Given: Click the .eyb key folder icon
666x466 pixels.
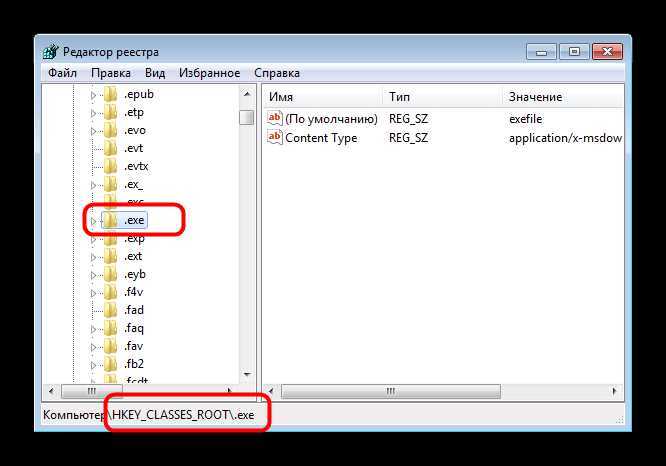Looking at the screenshot, I should [x=110, y=274].
